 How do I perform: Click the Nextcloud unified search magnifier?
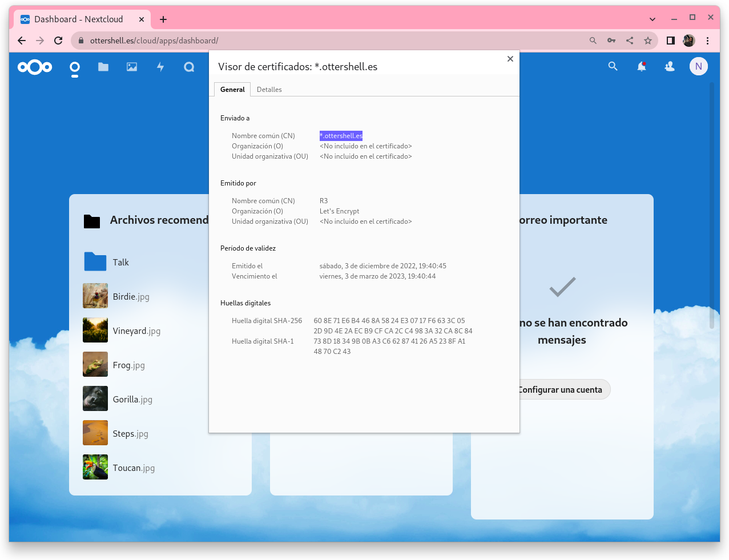click(613, 67)
